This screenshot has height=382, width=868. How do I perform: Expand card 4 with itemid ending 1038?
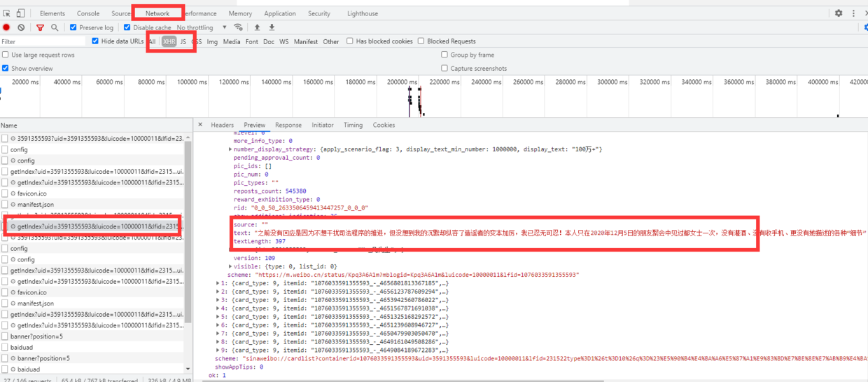218,308
